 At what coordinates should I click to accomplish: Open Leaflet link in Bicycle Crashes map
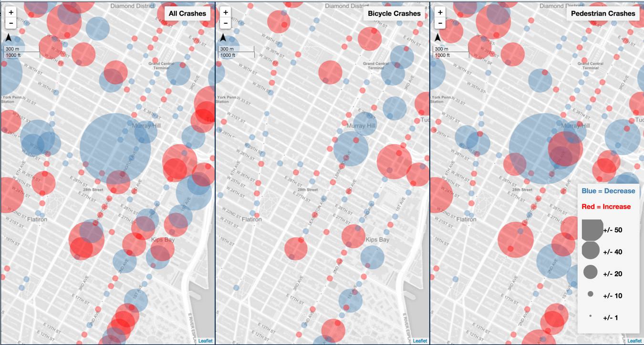[x=420, y=341]
